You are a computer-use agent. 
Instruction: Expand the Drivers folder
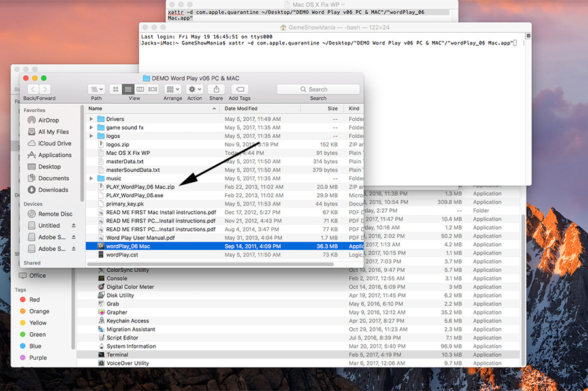(91, 119)
